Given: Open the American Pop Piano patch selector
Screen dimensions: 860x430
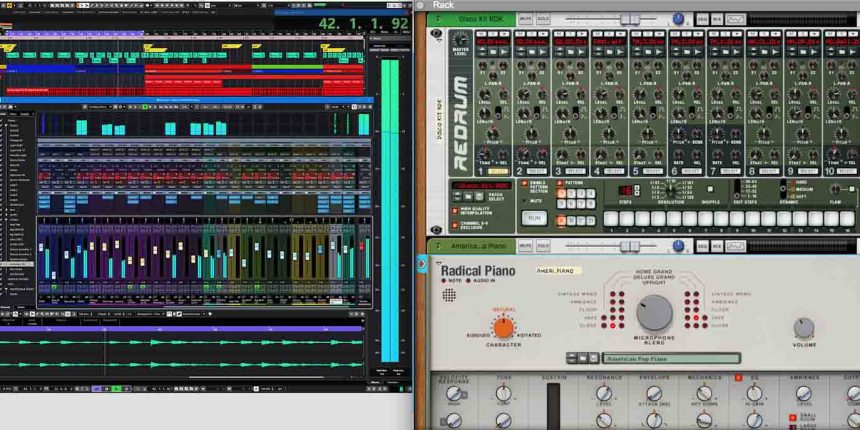Looking at the screenshot, I should pyautogui.click(x=649, y=358).
